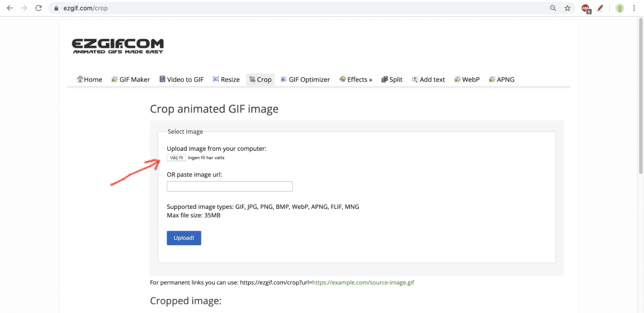Click the EZGIF.COM logo

point(118,46)
